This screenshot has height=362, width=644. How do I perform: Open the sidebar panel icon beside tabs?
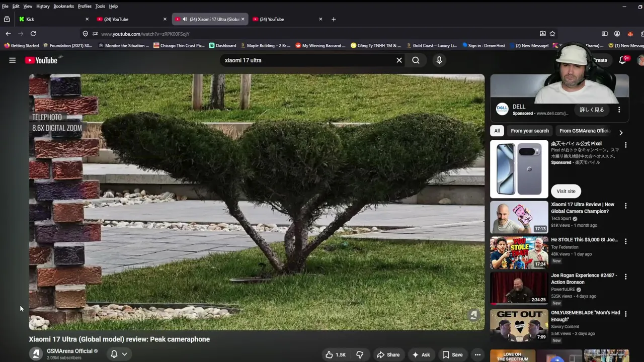[7, 19]
